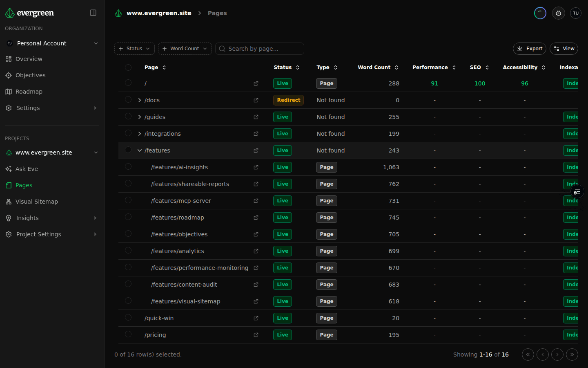Collapse the /features row
588x368 pixels.
tap(140, 150)
